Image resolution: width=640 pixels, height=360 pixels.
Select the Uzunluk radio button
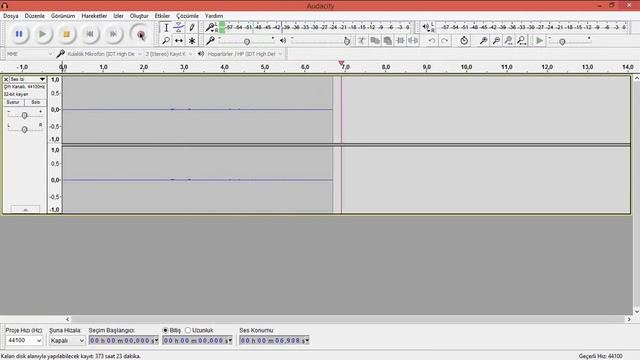pyautogui.click(x=188, y=330)
